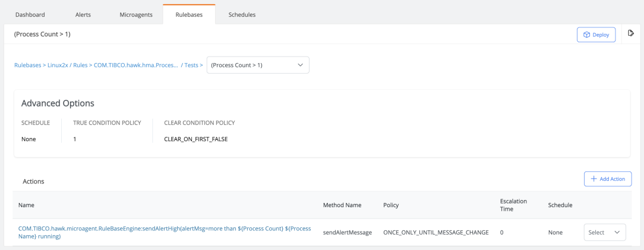Open the sendAlertHigh action link

tap(165, 232)
